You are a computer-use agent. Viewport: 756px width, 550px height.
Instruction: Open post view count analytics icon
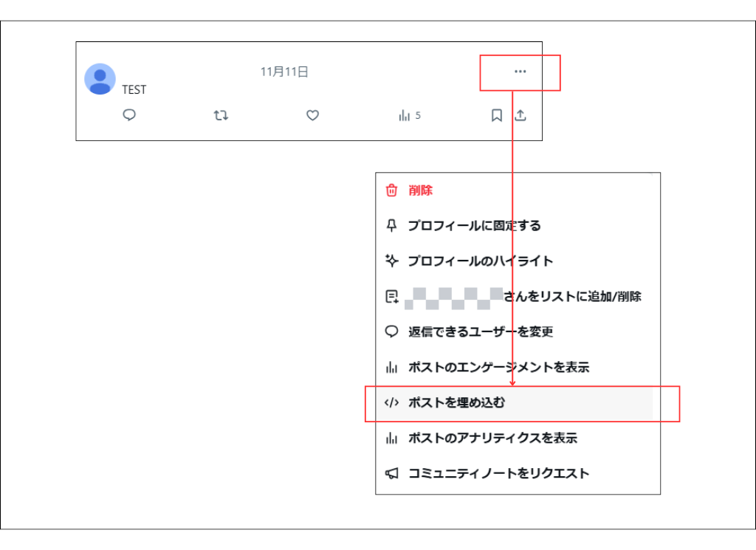404,116
